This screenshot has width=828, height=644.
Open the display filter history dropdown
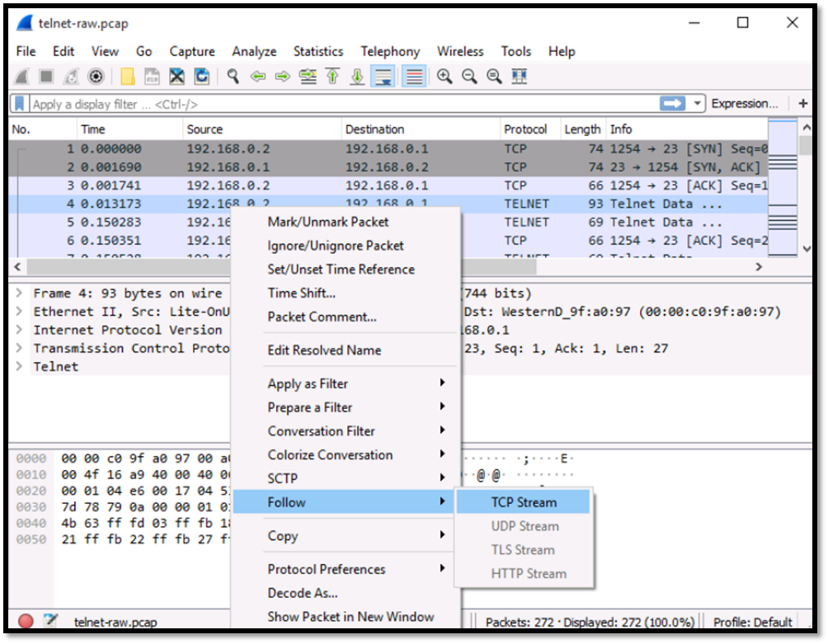[698, 103]
